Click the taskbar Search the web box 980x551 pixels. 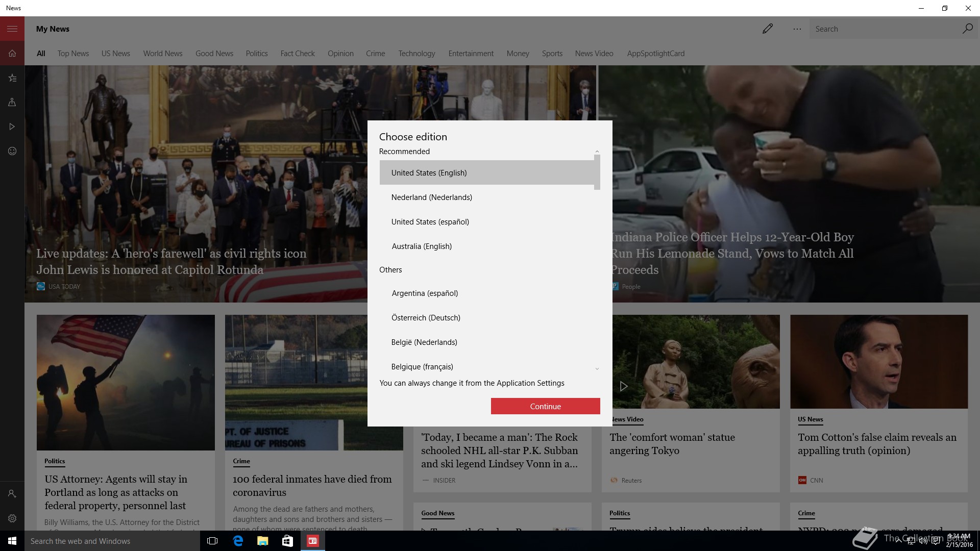[112, 541]
